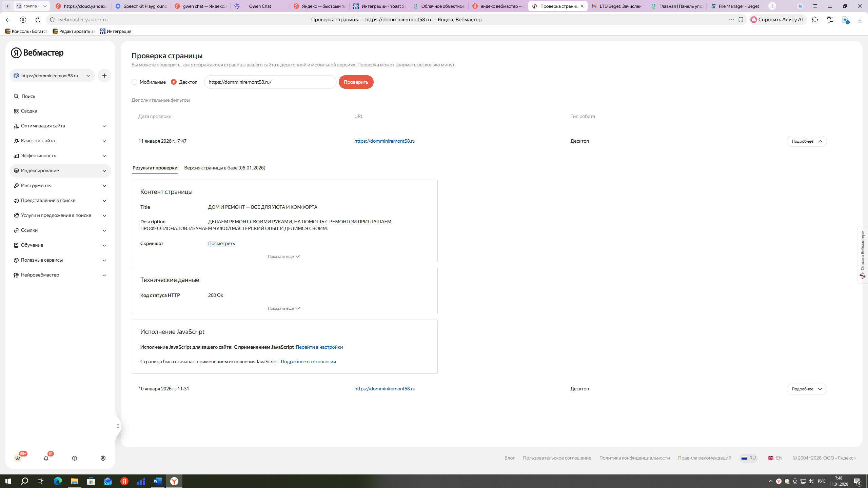
Task: Open the Сводка menu item
Action: [x=29, y=111]
